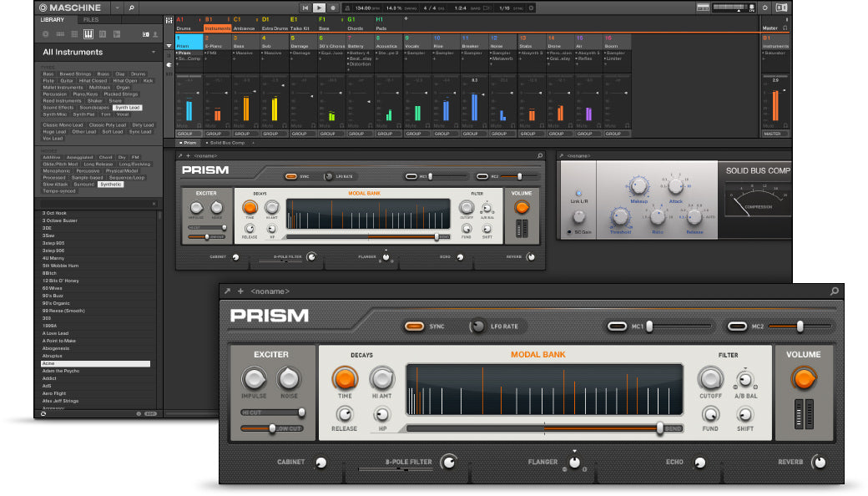Select the Groups browser type icon

pos(60,34)
